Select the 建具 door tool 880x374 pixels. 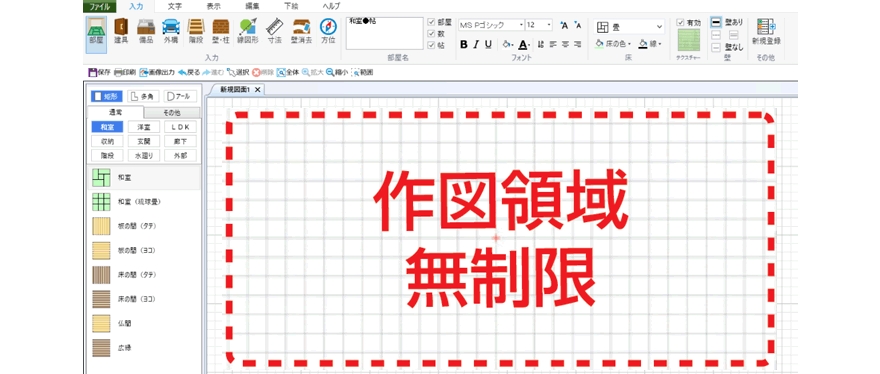point(121,32)
